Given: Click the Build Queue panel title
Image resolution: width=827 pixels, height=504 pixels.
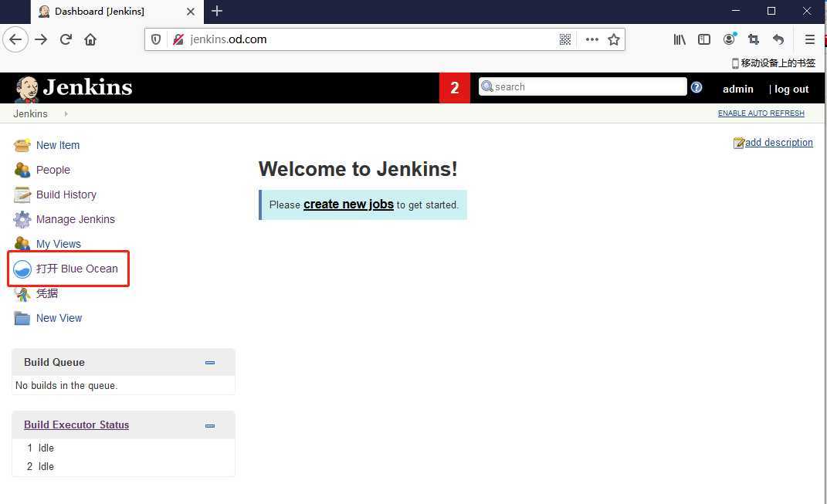Looking at the screenshot, I should click(54, 363).
